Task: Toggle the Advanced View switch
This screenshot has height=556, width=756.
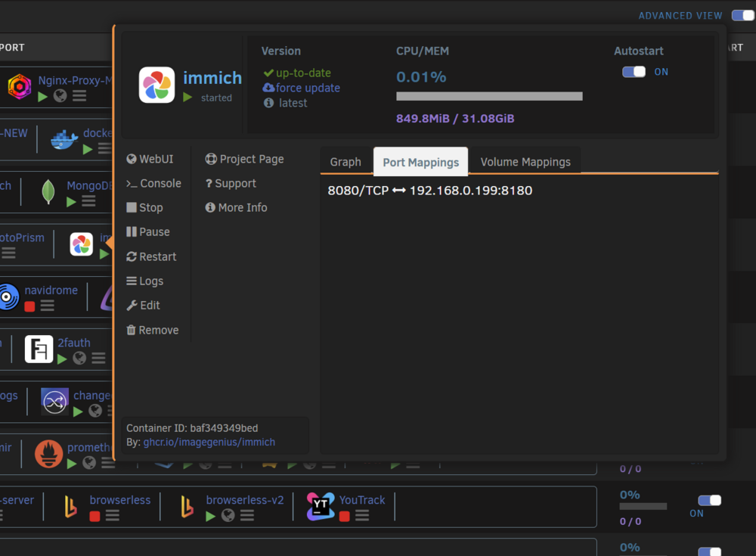Action: click(743, 15)
